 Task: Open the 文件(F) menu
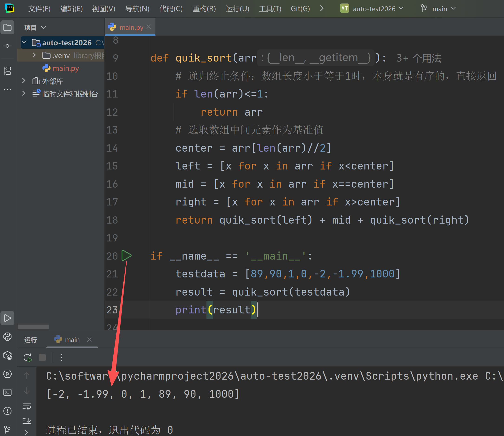click(39, 9)
